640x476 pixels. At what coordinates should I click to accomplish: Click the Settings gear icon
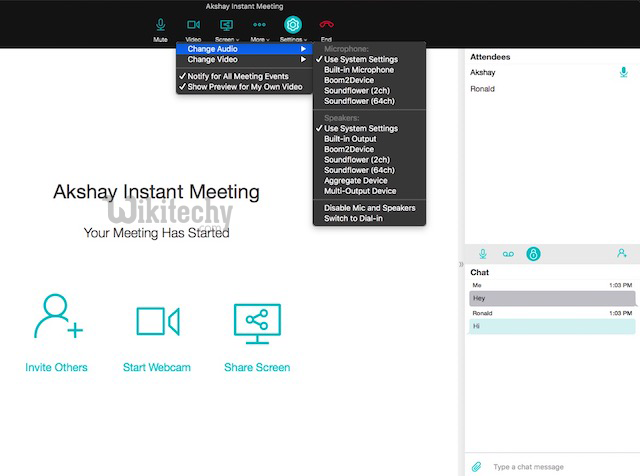(x=293, y=25)
